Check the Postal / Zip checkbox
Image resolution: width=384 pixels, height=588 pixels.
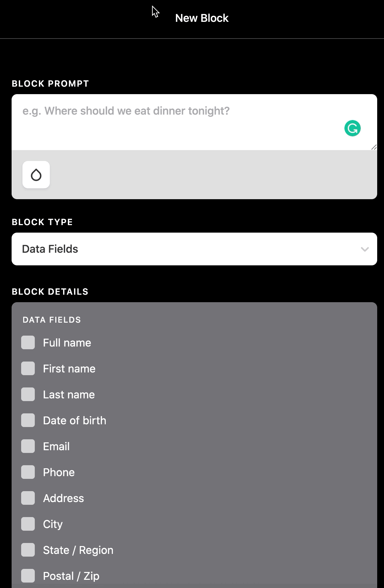[28, 576]
